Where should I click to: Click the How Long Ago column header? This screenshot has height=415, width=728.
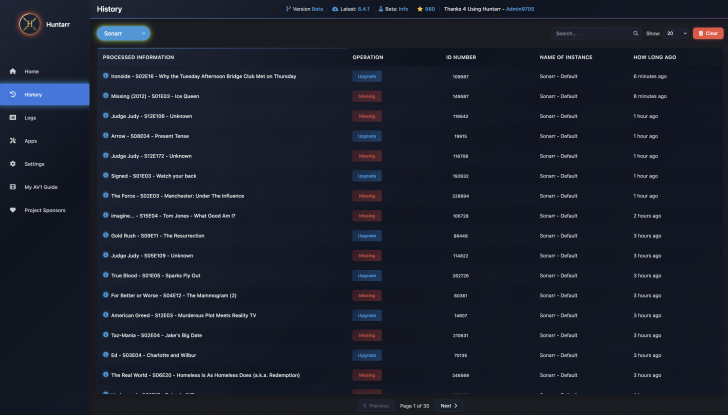tap(655, 57)
